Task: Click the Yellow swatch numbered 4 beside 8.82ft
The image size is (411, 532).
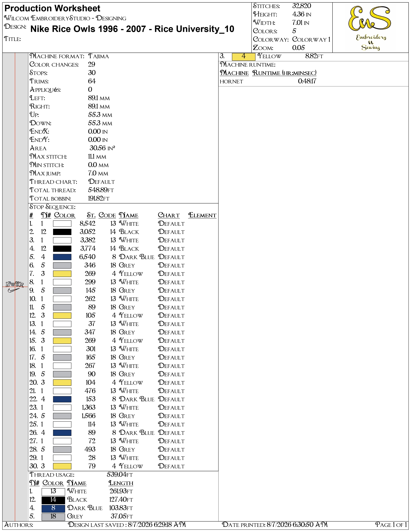Action: pyautogui.click(x=244, y=57)
